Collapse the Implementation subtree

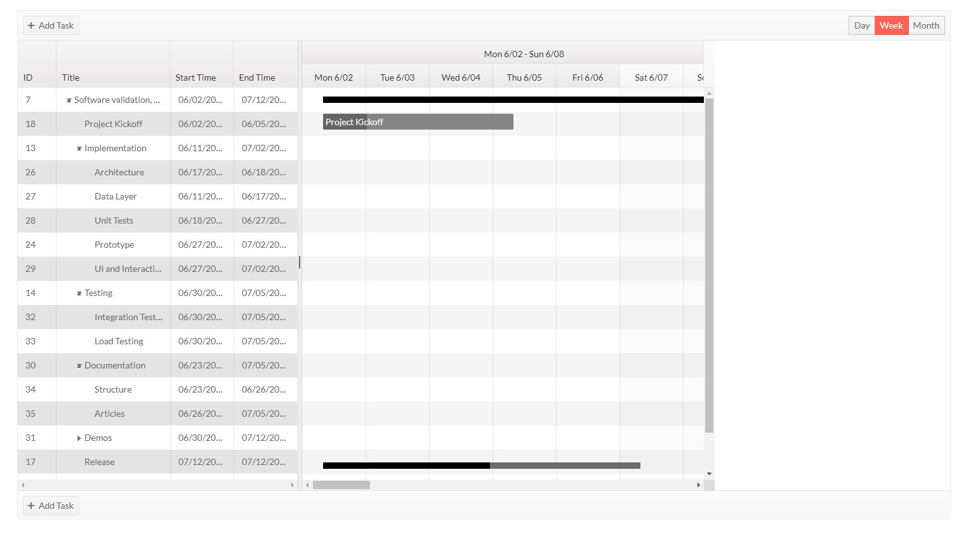click(x=81, y=148)
